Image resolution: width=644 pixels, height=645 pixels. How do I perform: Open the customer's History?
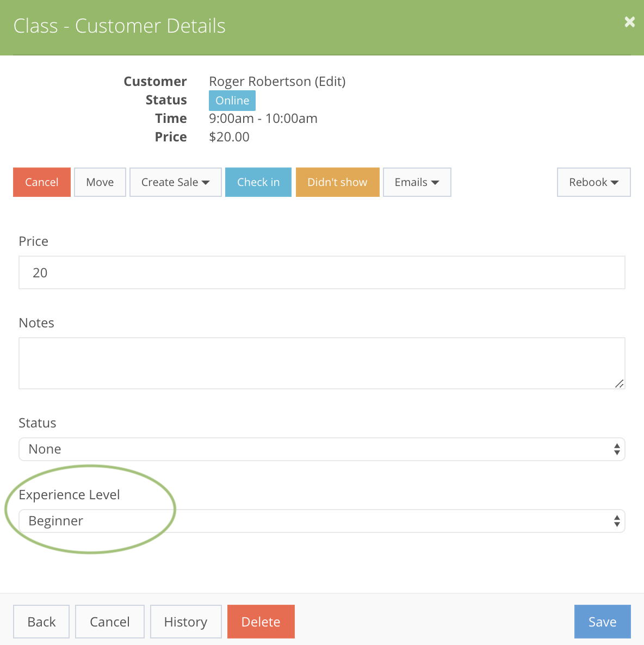click(x=185, y=621)
